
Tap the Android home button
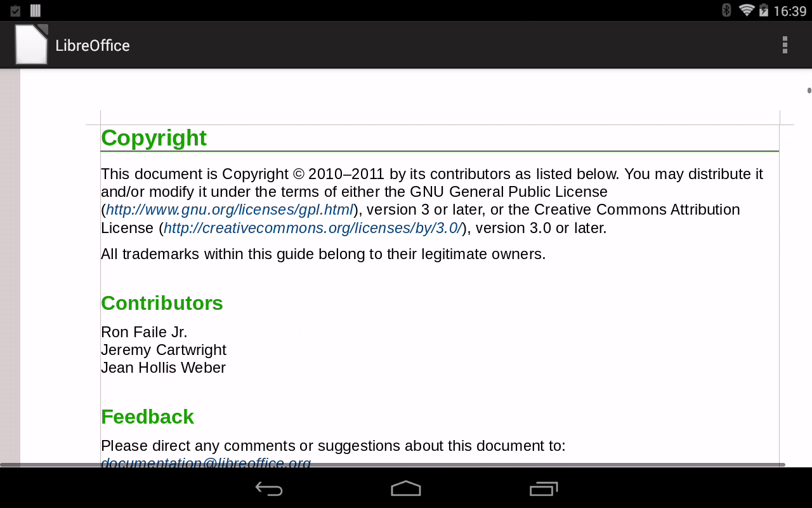(x=406, y=488)
